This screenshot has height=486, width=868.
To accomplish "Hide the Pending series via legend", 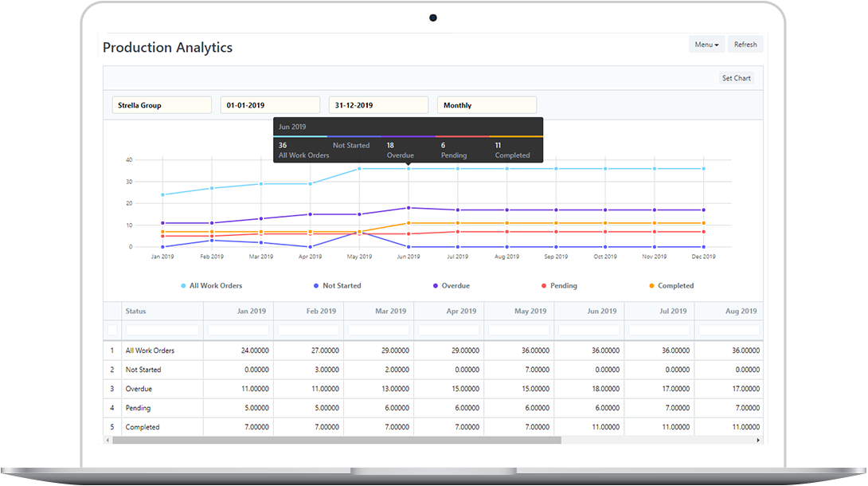I will 563,286.
